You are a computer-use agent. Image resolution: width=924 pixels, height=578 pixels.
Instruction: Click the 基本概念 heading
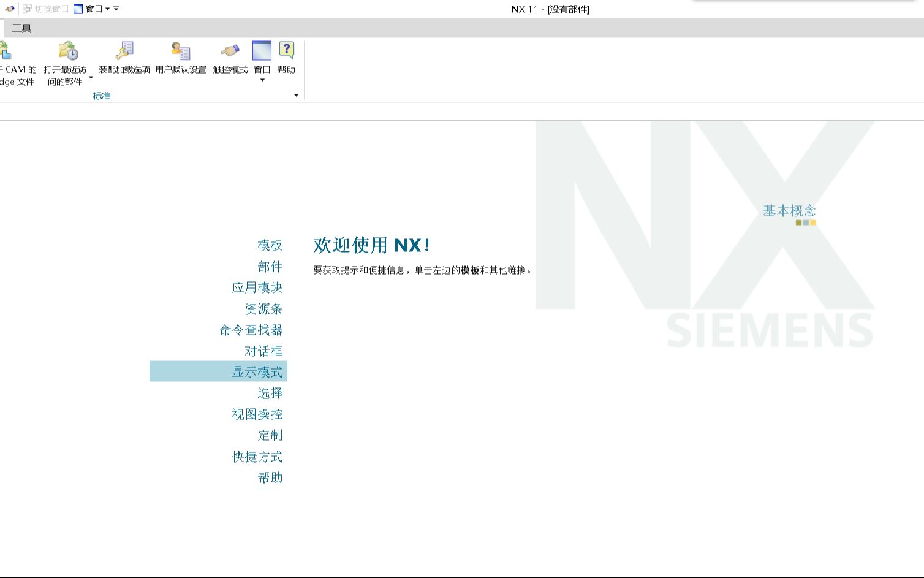coord(789,211)
